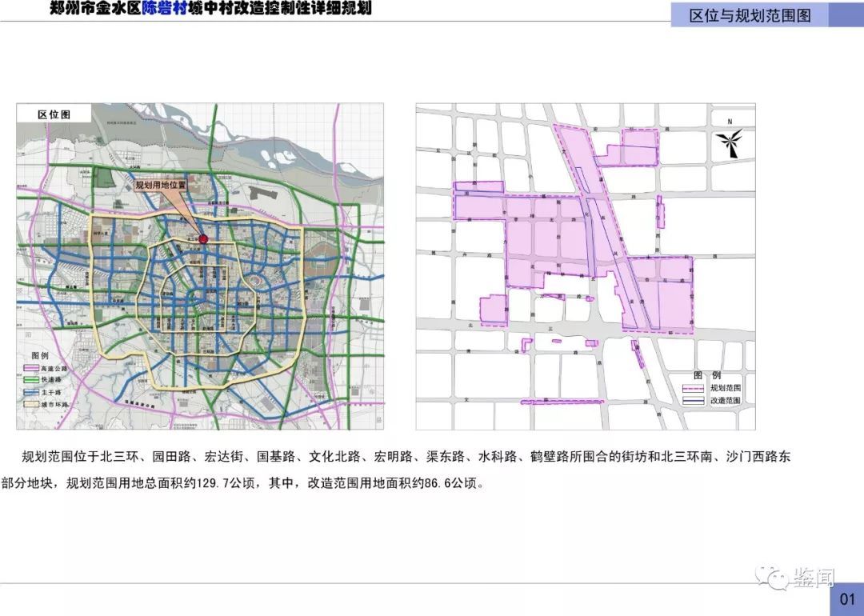Click the 快速路 green legend swatch

coord(31,380)
